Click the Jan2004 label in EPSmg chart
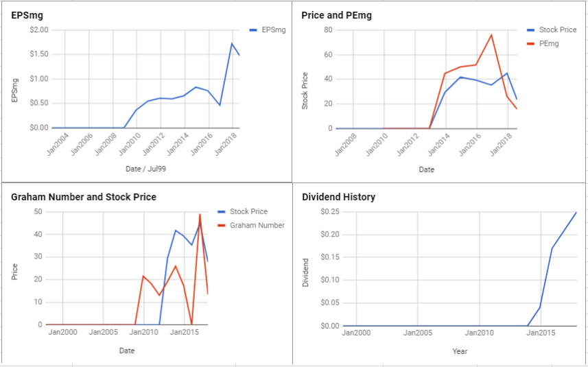The width and height of the screenshot is (588, 367). click(x=56, y=144)
